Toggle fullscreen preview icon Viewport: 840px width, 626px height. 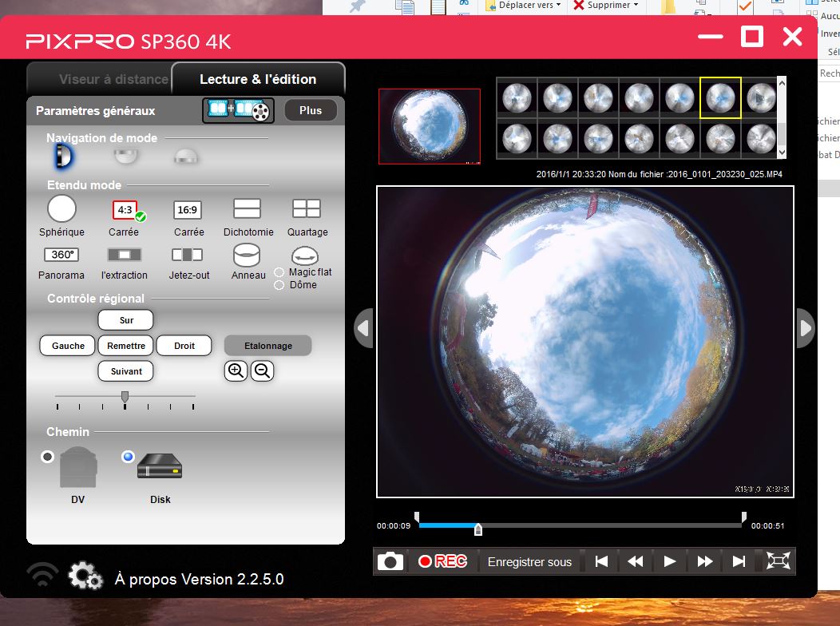(x=778, y=561)
